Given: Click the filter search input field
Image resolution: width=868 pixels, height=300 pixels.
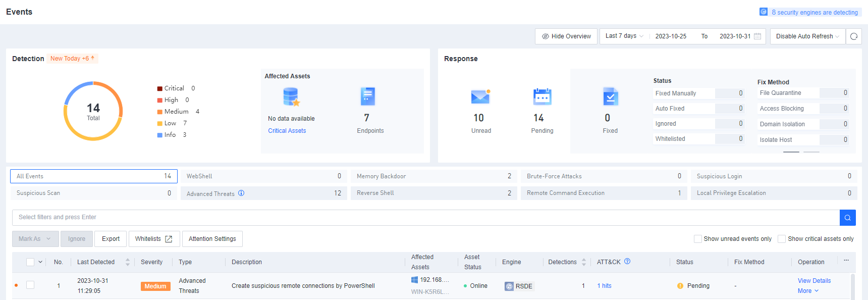Looking at the screenshot, I should [x=425, y=218].
